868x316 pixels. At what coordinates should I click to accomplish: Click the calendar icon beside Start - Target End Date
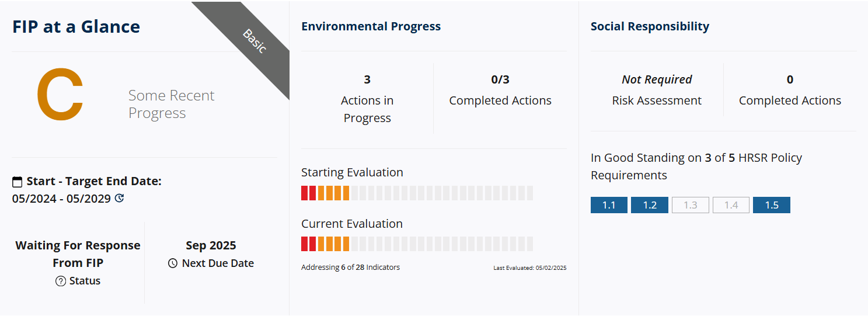pos(18,182)
